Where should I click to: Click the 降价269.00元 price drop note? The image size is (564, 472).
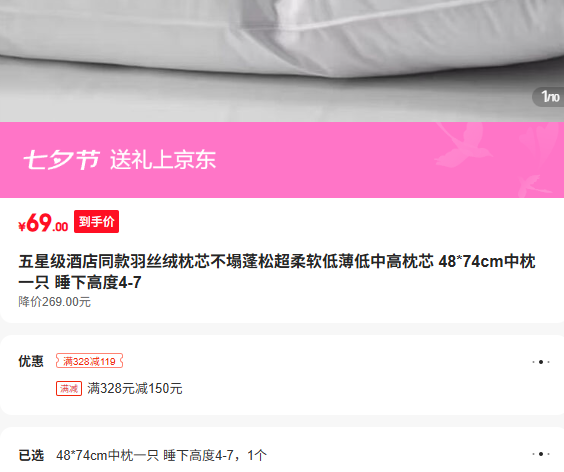click(x=54, y=302)
